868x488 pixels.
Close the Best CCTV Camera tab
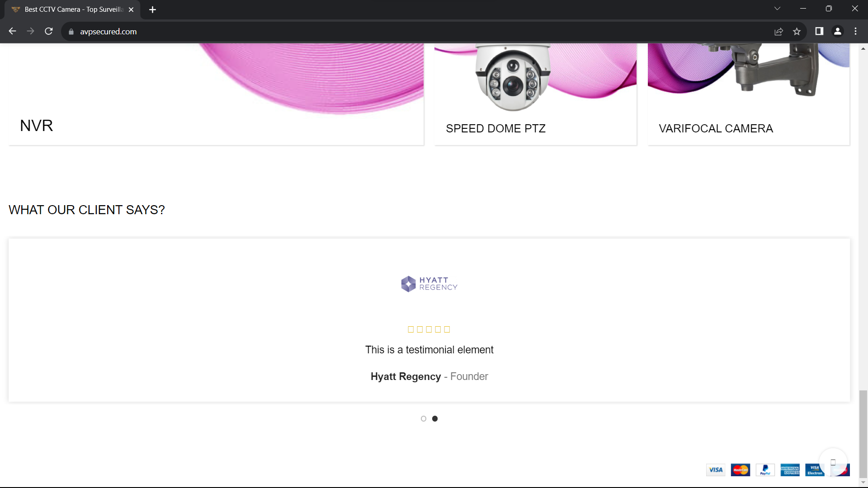[x=131, y=9]
